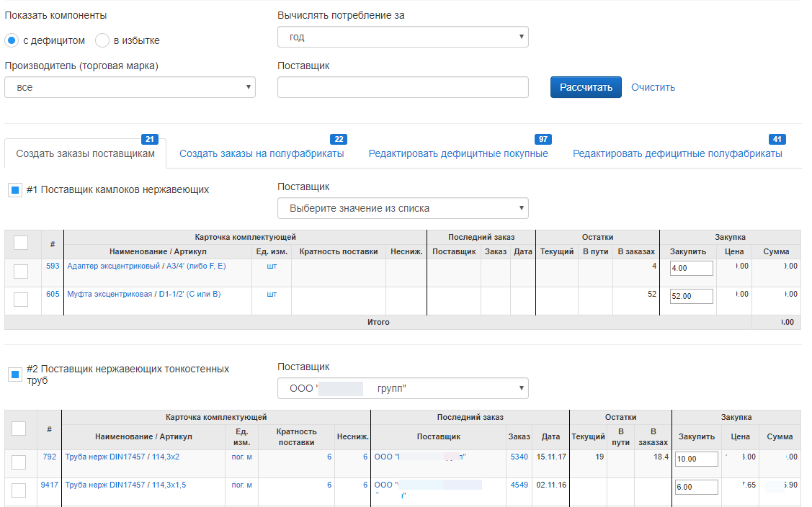
Task: Open last order number 5340 link
Action: (519, 457)
